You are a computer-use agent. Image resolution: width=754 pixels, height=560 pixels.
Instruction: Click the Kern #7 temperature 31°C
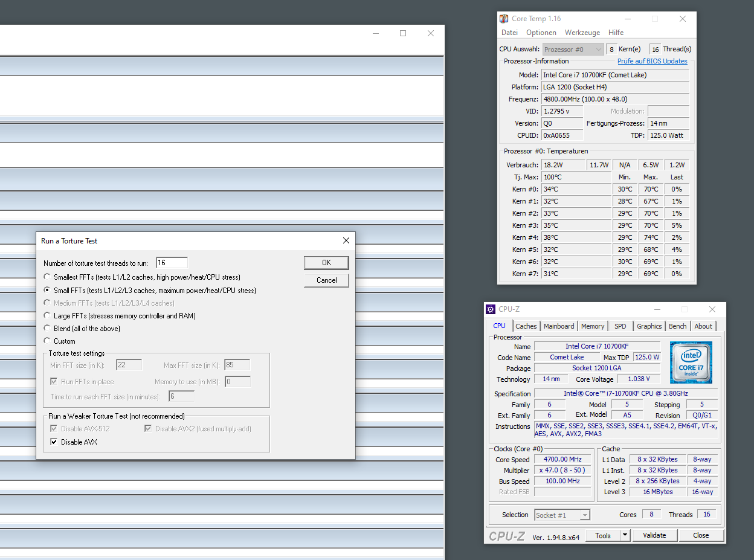point(576,274)
